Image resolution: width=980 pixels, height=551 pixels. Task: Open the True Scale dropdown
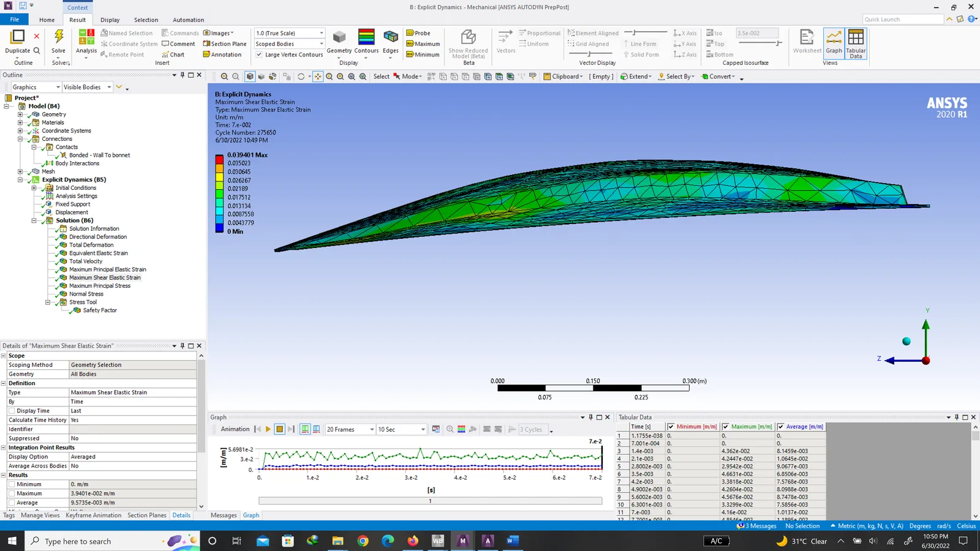[x=289, y=33]
